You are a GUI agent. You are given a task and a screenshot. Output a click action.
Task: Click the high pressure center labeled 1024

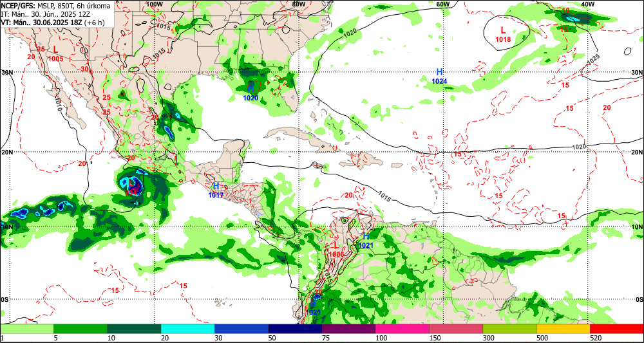click(439, 77)
